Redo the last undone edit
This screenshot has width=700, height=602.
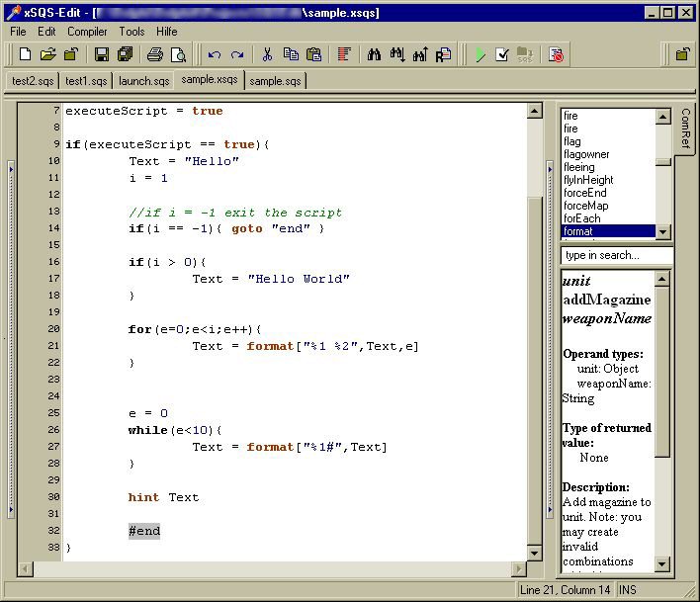pos(237,55)
